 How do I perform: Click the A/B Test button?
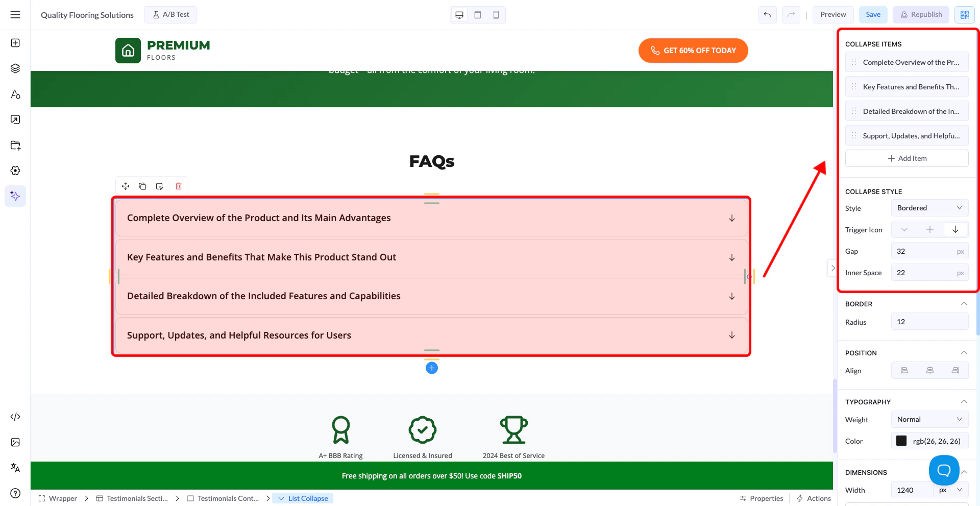click(170, 15)
